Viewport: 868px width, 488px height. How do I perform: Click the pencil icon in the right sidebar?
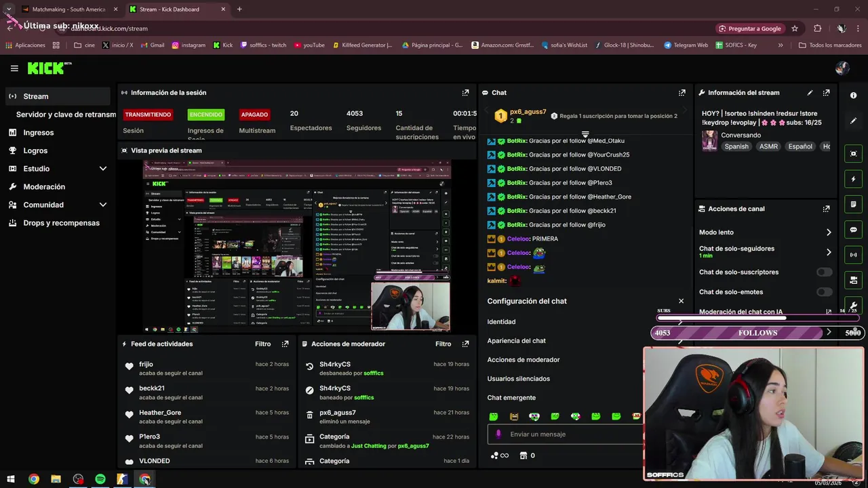pos(853,121)
